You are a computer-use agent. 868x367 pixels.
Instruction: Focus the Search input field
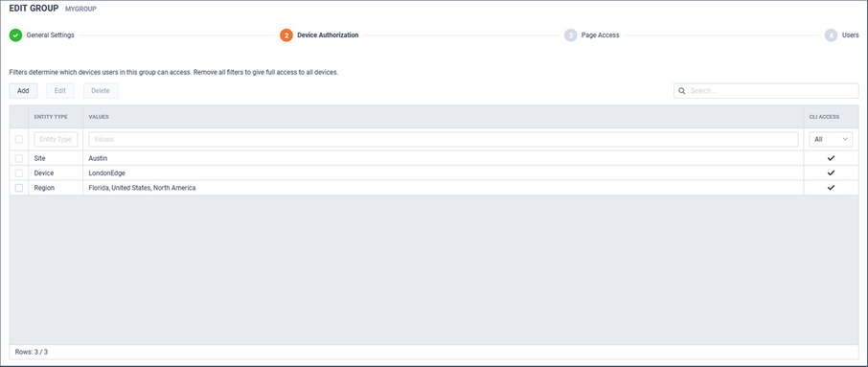[x=766, y=91]
